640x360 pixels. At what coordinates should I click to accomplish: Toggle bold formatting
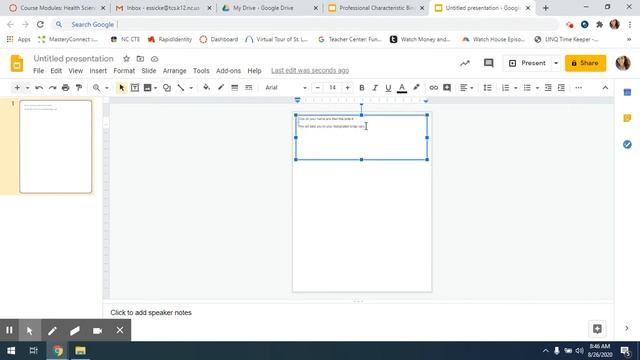click(362, 88)
